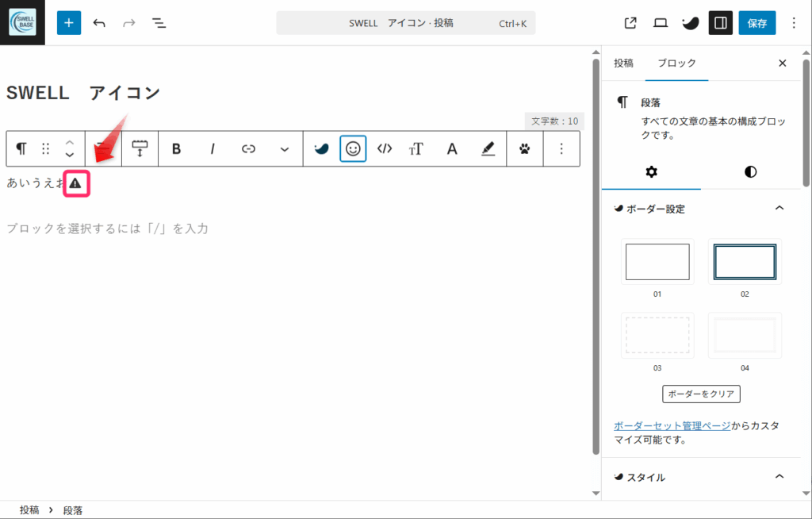Open the font size tool
The height and width of the screenshot is (519, 812).
pyautogui.click(x=416, y=149)
